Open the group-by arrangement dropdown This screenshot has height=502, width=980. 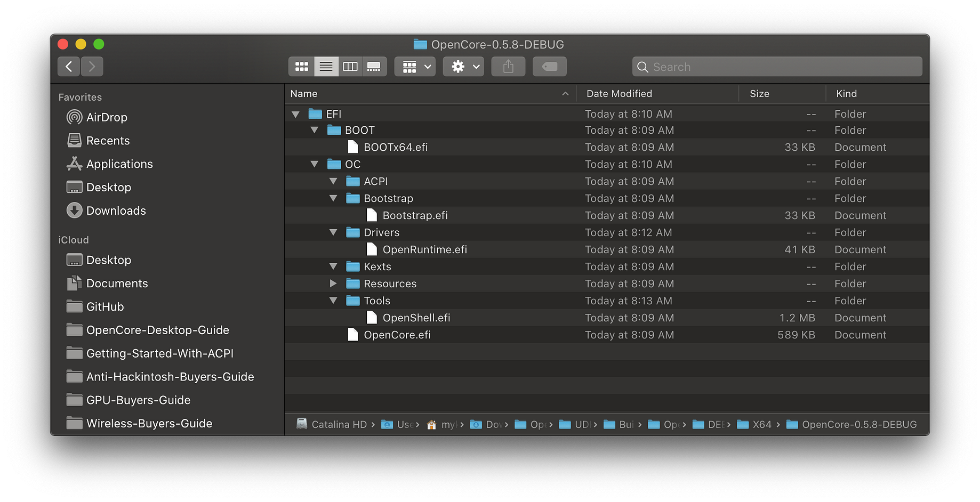point(415,67)
